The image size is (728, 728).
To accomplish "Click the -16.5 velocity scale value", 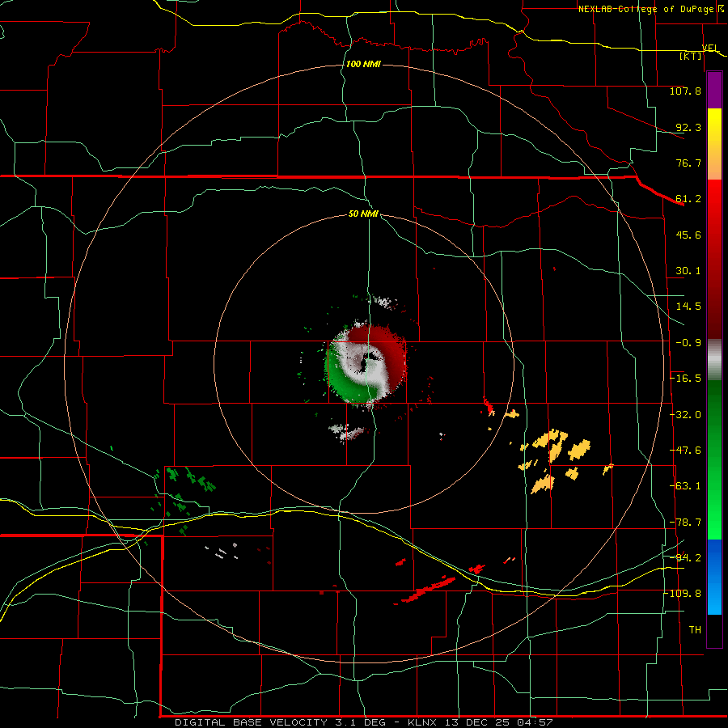I will coord(685,379).
